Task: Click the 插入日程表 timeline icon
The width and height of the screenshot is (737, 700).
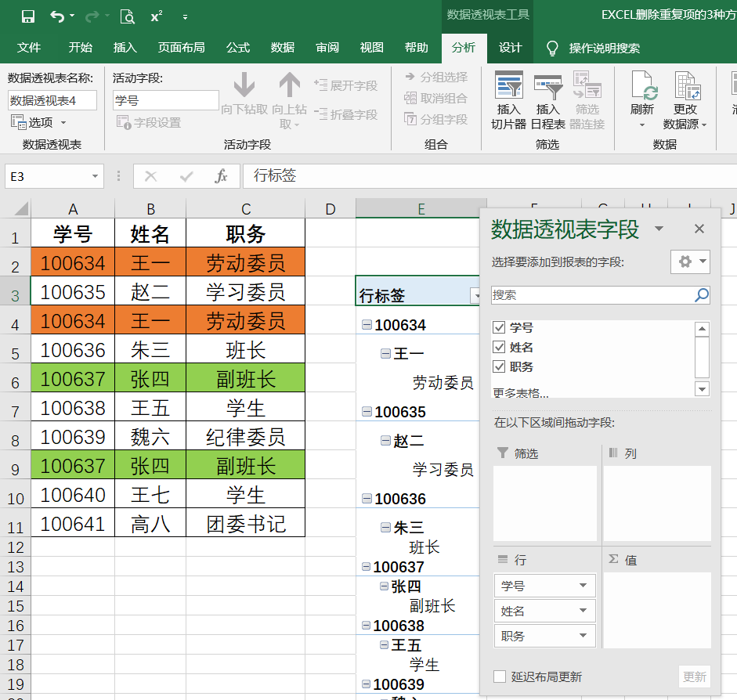Action: pos(548,86)
